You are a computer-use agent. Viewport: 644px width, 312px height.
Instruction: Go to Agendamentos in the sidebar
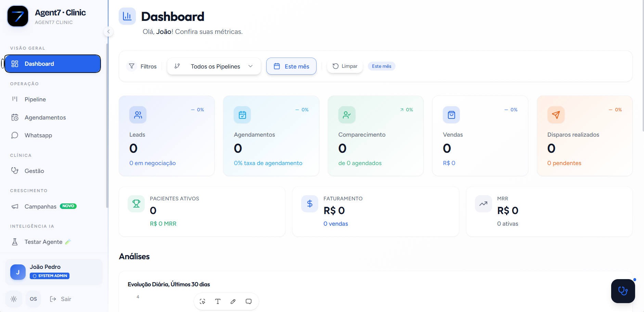coord(53,117)
